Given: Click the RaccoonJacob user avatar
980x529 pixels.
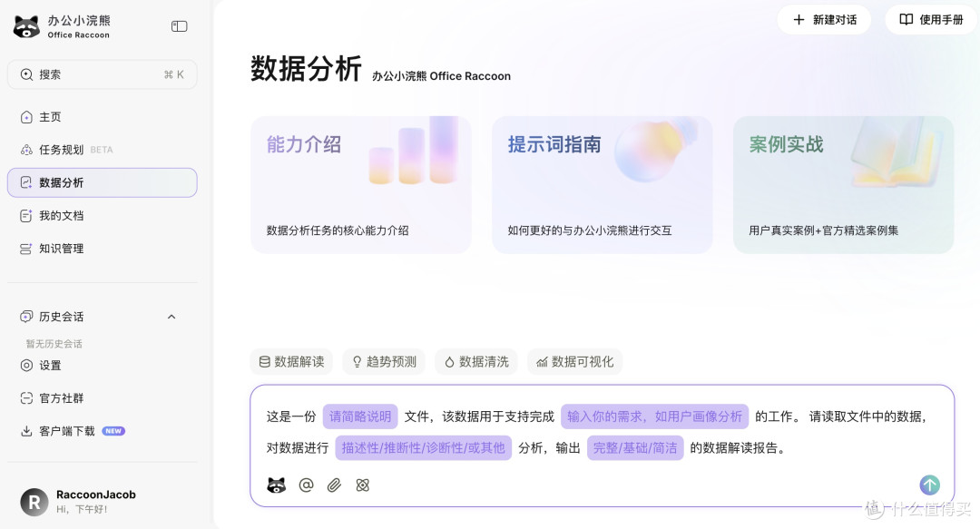Looking at the screenshot, I should (34, 502).
